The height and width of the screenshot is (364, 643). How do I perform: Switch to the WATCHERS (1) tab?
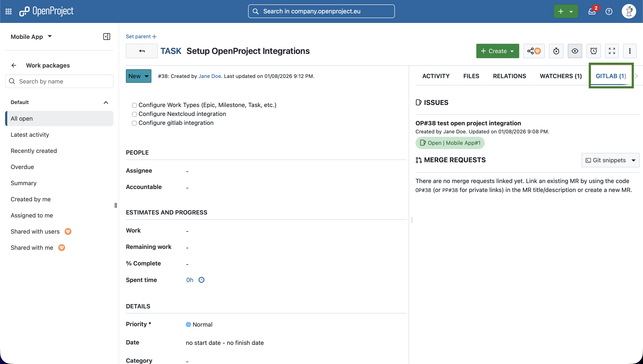click(x=561, y=76)
